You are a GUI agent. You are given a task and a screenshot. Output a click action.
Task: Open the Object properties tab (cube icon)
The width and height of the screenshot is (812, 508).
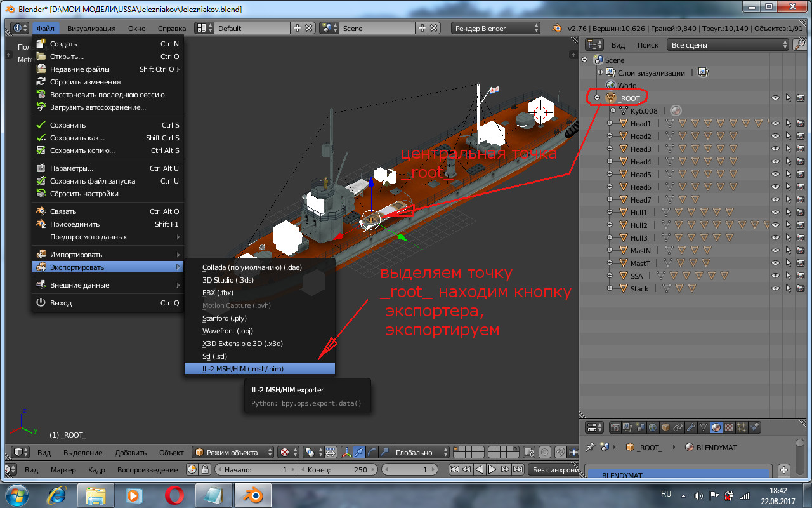tap(665, 427)
